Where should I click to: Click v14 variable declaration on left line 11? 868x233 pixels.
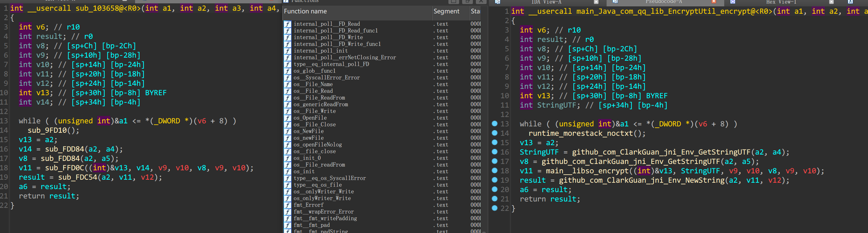[x=43, y=102]
